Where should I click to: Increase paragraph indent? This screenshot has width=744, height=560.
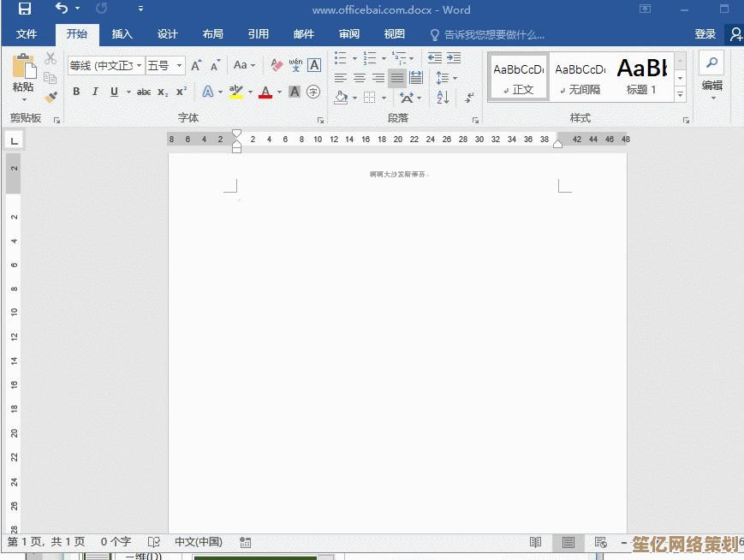pos(454,58)
